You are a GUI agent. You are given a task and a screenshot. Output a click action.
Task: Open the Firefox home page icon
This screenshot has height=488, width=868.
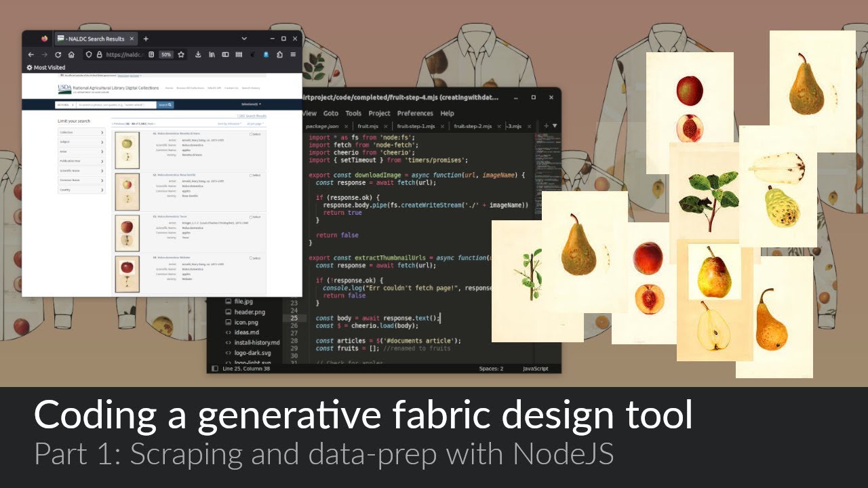point(71,54)
